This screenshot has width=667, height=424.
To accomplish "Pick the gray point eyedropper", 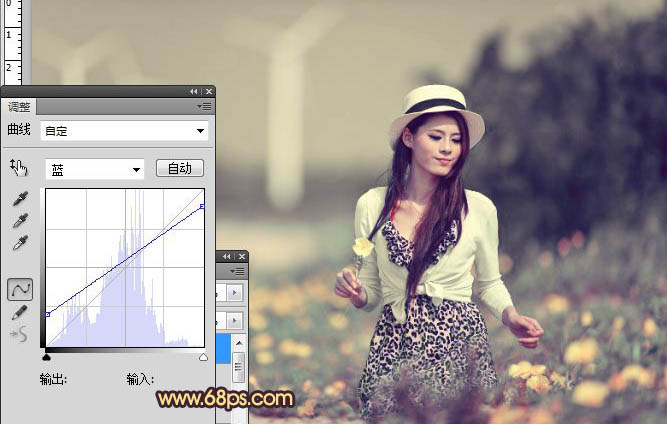I will pyautogui.click(x=19, y=220).
